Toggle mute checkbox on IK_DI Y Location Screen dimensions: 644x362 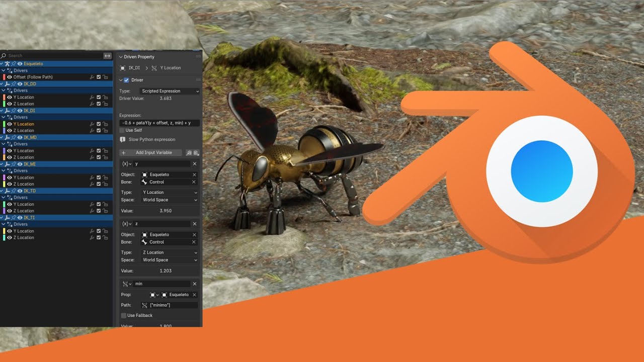tap(99, 124)
